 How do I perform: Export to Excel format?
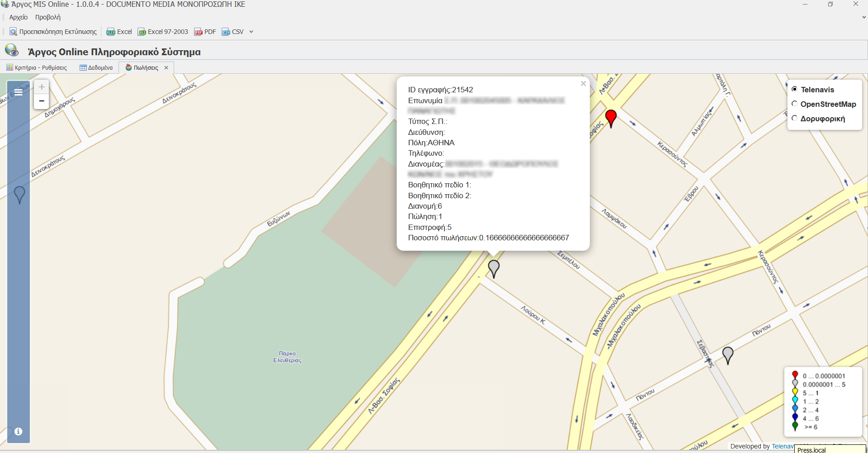pyautogui.click(x=119, y=32)
